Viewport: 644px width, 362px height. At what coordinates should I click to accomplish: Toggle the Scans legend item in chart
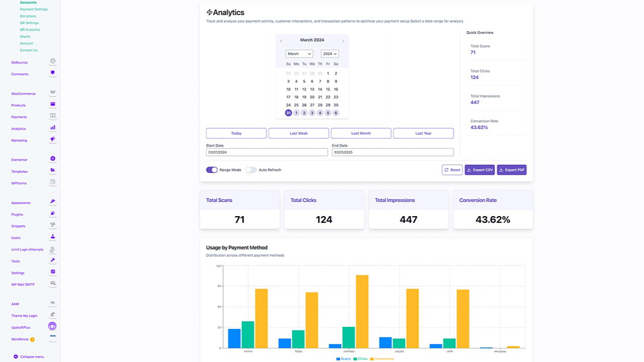coord(344,358)
